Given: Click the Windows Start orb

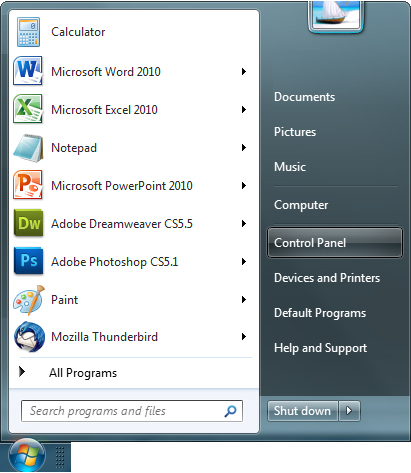Looking at the screenshot, I should 27,455.
